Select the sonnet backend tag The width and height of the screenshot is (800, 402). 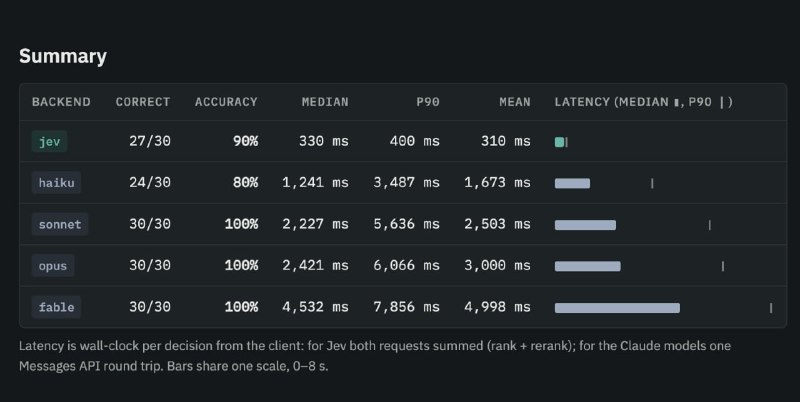60,224
